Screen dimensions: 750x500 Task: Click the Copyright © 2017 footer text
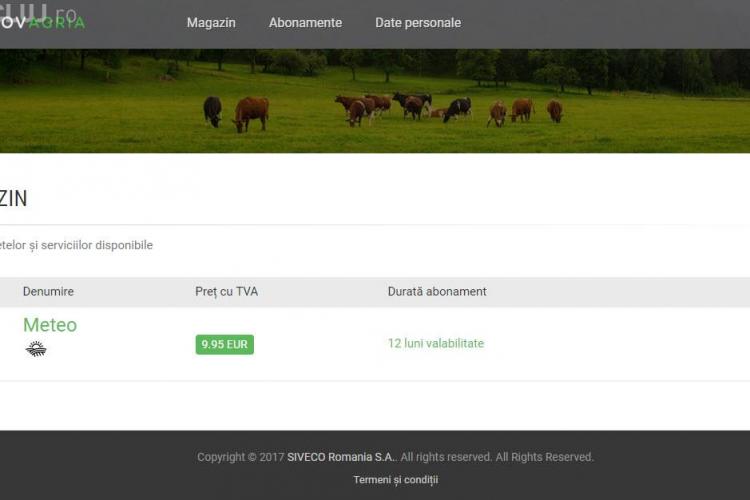tap(240, 457)
